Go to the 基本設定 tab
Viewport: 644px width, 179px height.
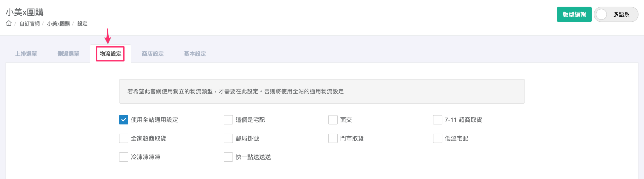click(195, 54)
